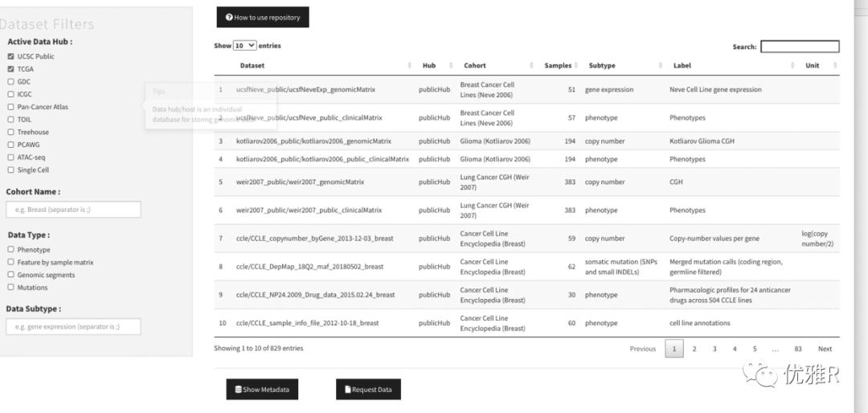Click into the Cohort Name filter field
The height and width of the screenshot is (413, 868).
click(74, 209)
